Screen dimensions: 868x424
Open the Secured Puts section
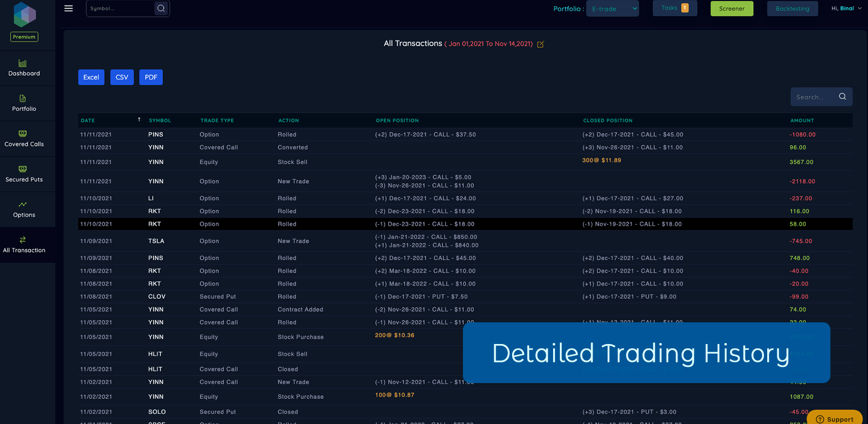24,174
